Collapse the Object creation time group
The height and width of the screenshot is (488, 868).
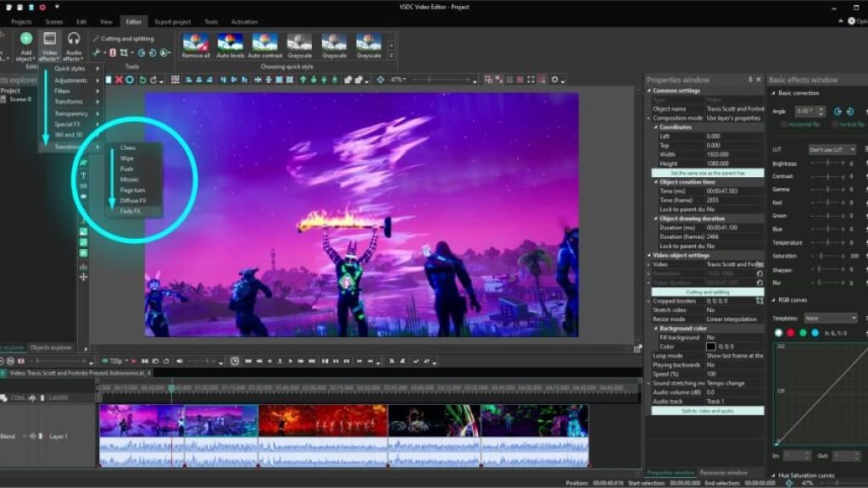click(x=656, y=182)
